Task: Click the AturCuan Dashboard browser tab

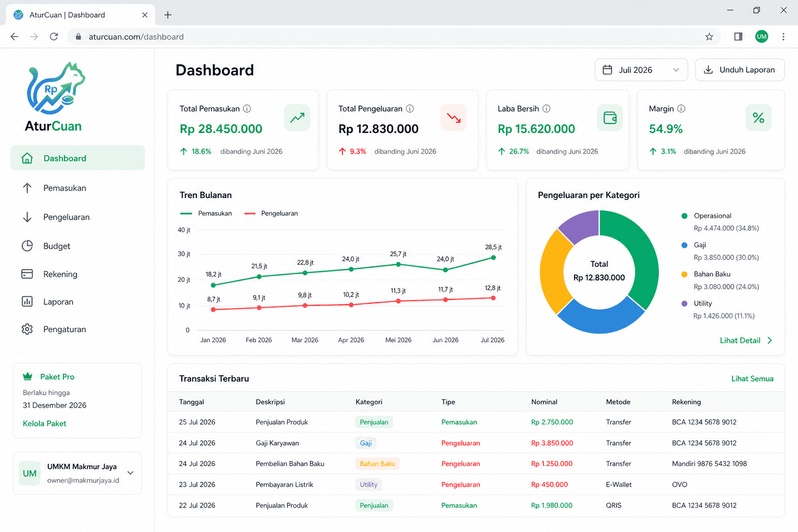Action: (81, 15)
